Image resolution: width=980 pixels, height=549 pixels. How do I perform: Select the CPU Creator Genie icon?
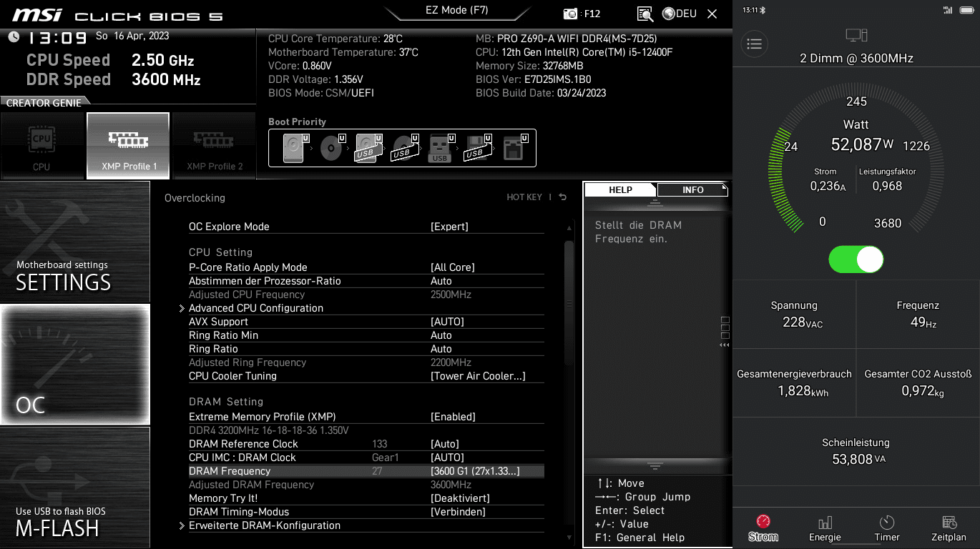tap(41, 146)
